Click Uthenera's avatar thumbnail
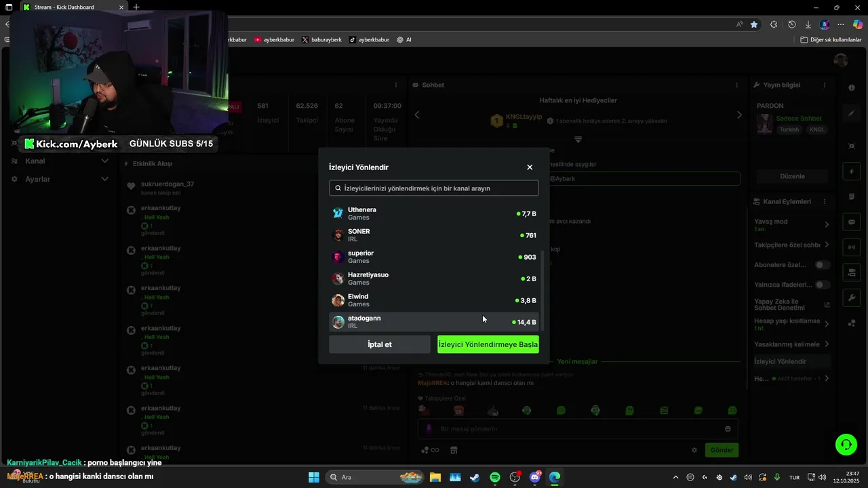This screenshot has height=488, width=868. point(338,213)
